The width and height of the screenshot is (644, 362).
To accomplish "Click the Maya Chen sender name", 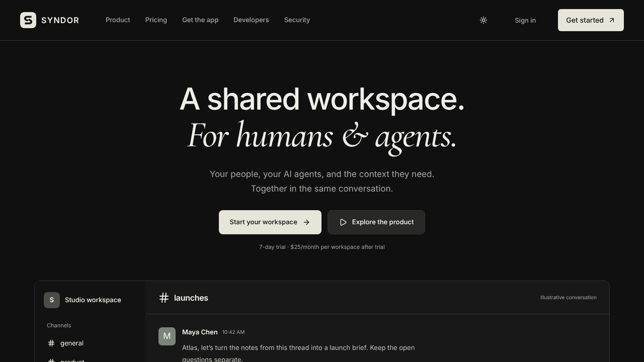I will click(x=200, y=332).
